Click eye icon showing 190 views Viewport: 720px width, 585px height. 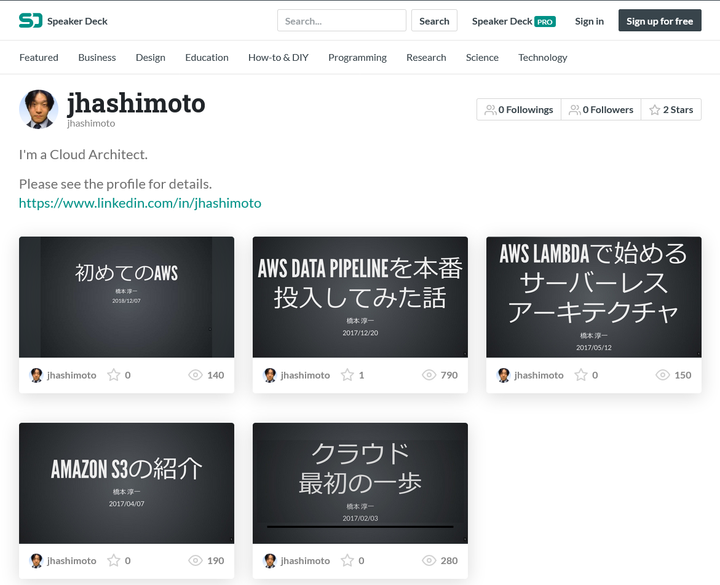point(195,561)
